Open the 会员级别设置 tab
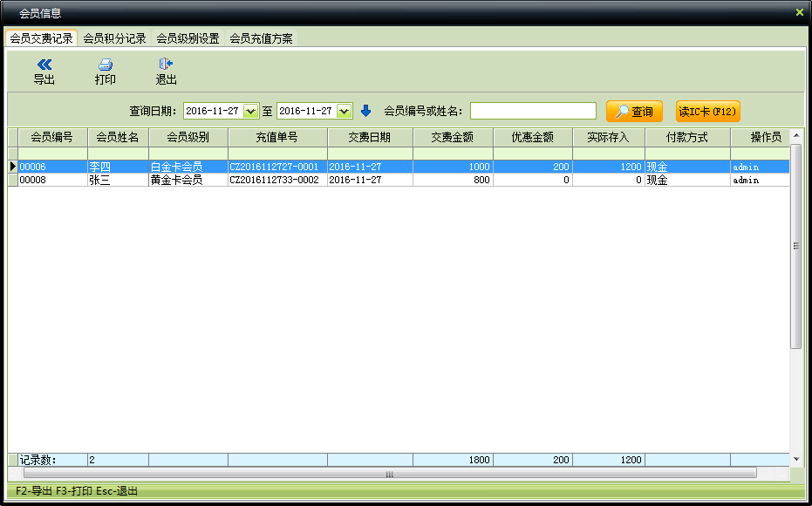 pos(188,38)
